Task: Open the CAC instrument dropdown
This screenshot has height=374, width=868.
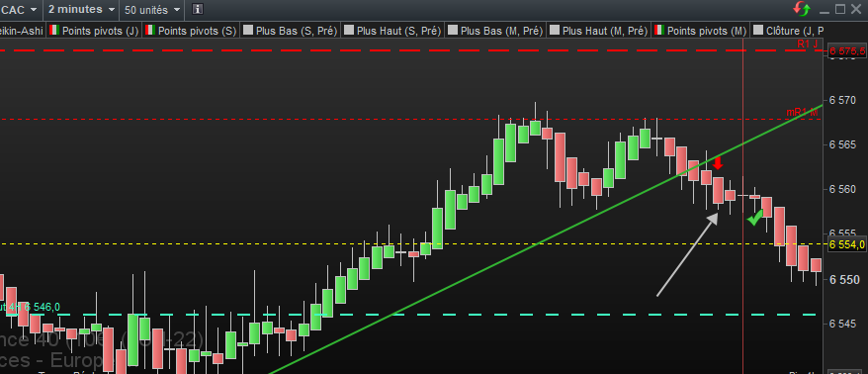Action: (20, 10)
